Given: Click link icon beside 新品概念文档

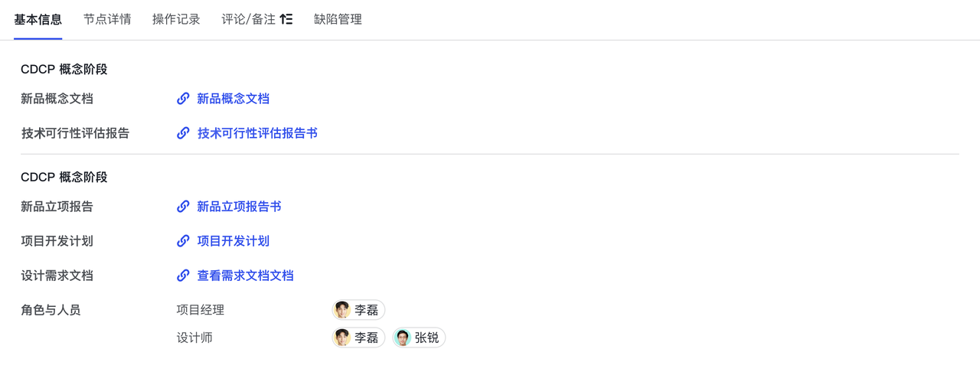Looking at the screenshot, I should [183, 99].
